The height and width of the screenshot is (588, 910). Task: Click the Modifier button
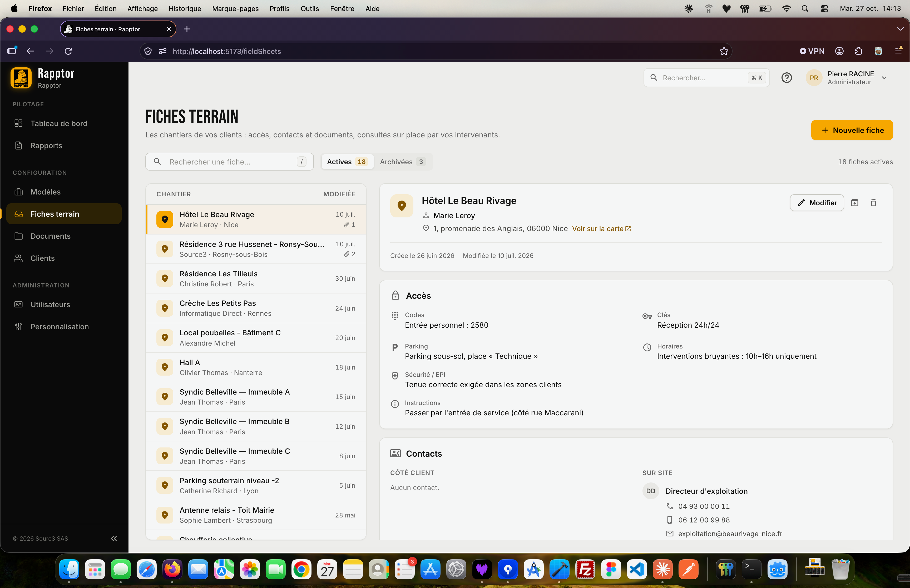point(817,203)
